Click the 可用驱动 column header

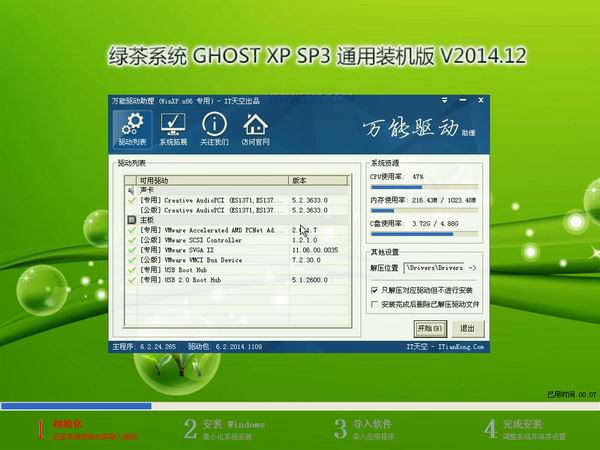pyautogui.click(x=212, y=180)
